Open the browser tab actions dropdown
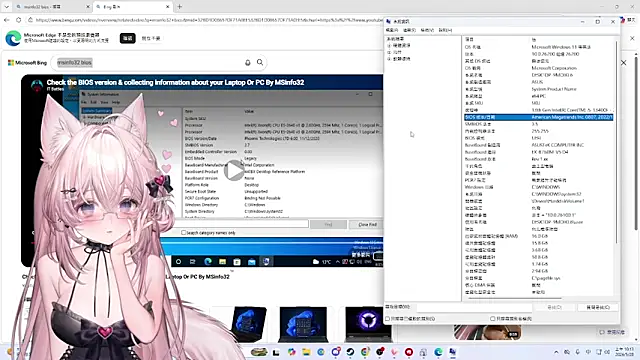 [7, 7]
